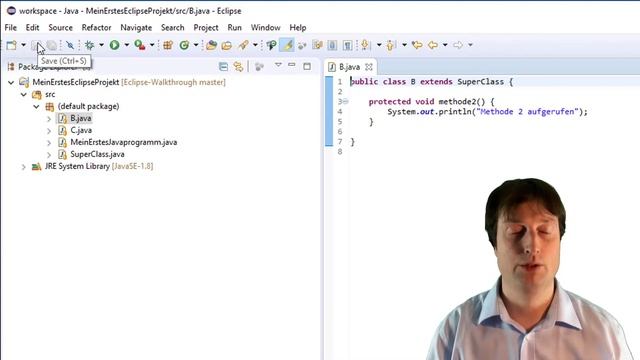Expand the C.java tree node
640x360 pixels.
pos(49,131)
